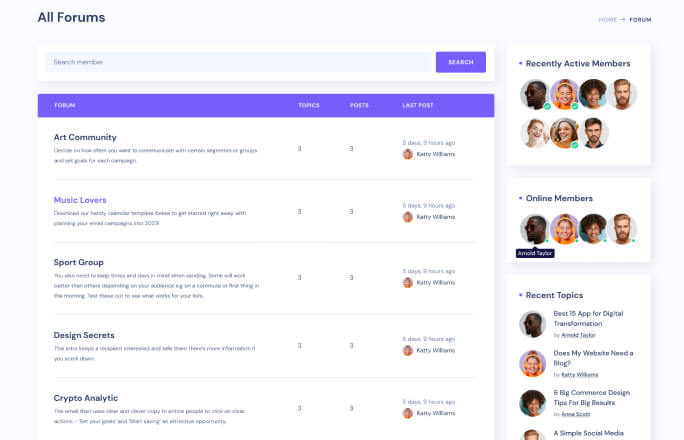Open Arnold Taylor's avatar in Online Members

(535, 228)
